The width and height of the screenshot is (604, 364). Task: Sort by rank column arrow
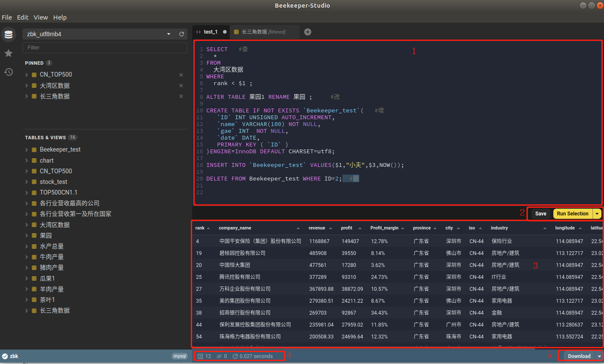(208, 228)
